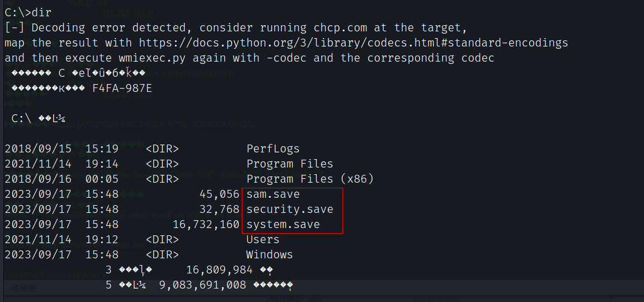644x302 pixels.
Task: Click the <DIR> marker beside Users
Action: click(162, 240)
